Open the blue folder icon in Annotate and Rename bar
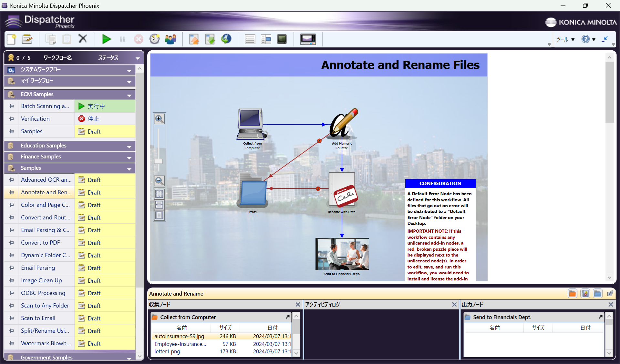 pos(597,293)
